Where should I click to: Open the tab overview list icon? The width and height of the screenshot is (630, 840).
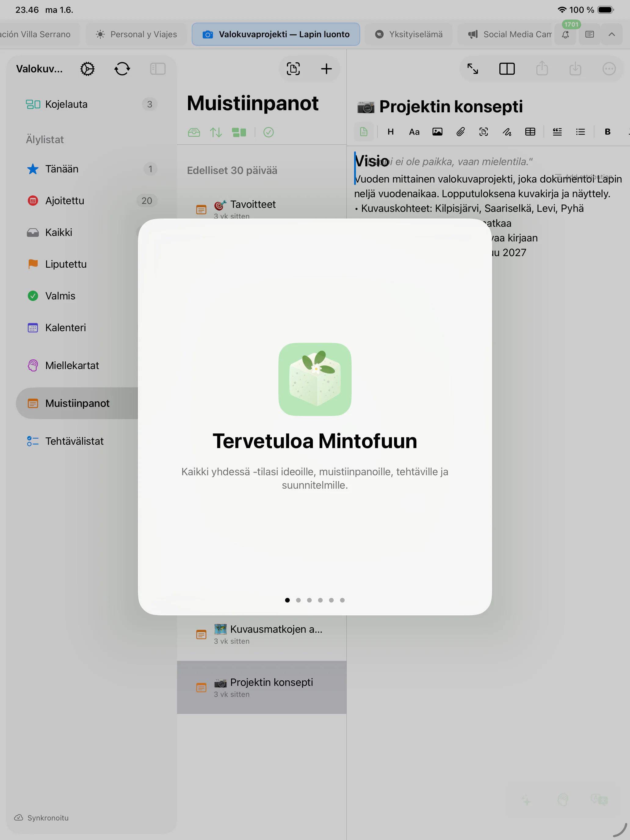tap(589, 34)
